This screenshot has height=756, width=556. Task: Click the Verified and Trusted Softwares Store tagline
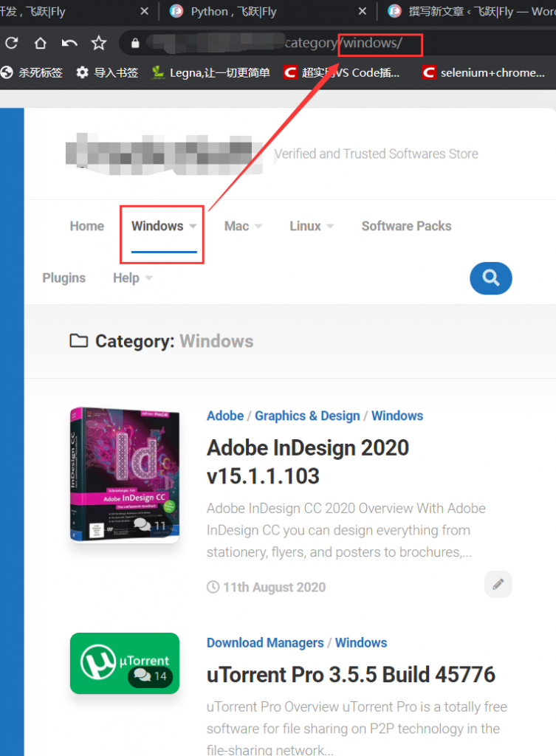(376, 154)
